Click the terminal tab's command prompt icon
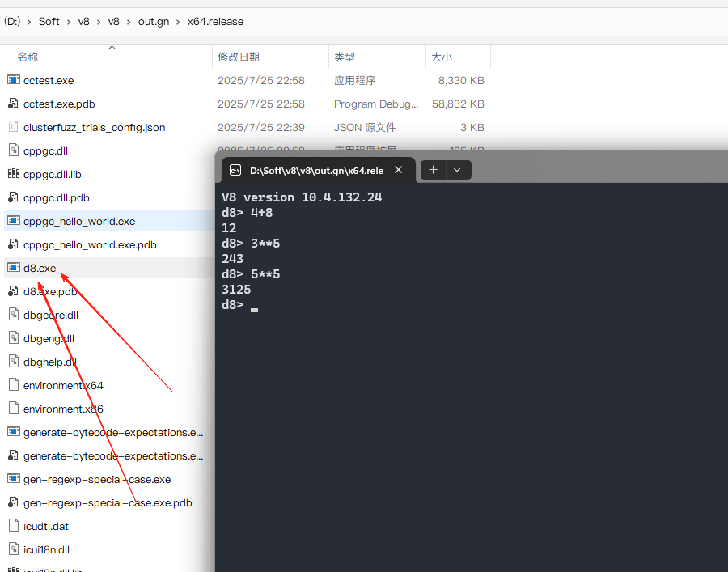Screen dimensions: 728x572 click(x=235, y=170)
